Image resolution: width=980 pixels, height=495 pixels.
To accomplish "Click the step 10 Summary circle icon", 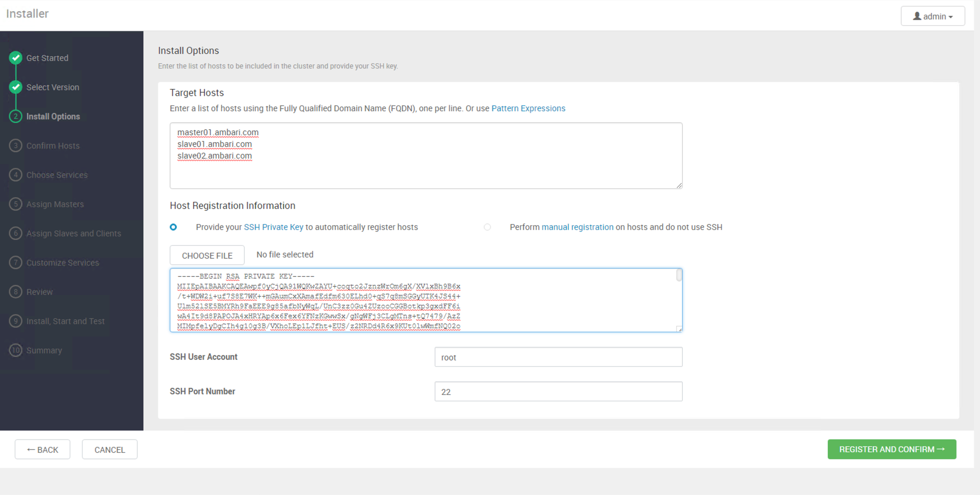I will point(16,350).
